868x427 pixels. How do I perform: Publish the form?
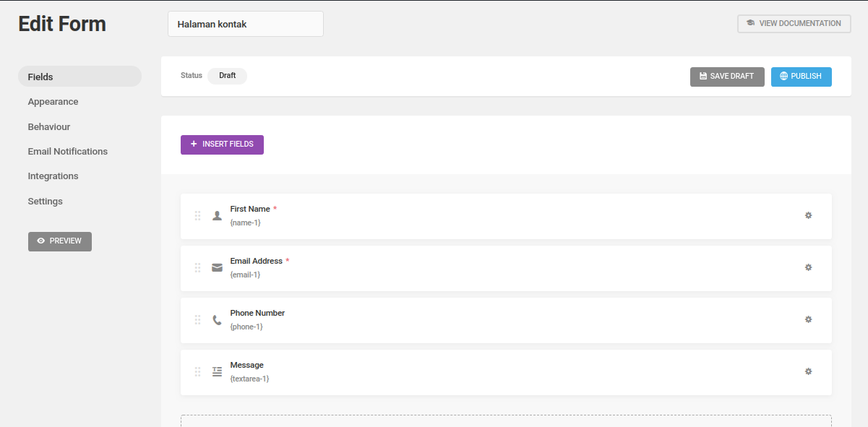pyautogui.click(x=802, y=77)
